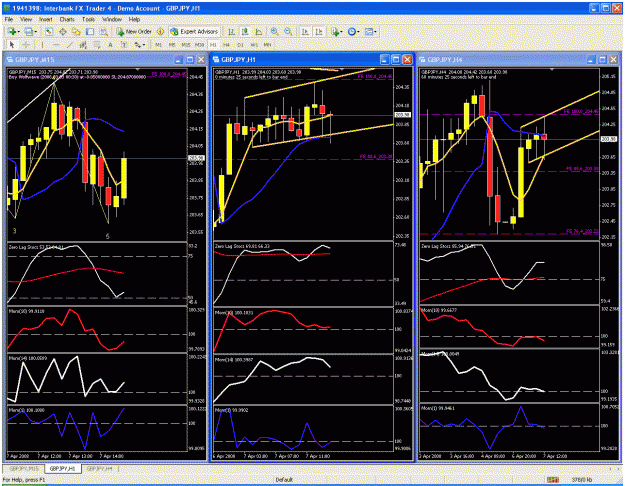Open the Window menu

coord(112,19)
